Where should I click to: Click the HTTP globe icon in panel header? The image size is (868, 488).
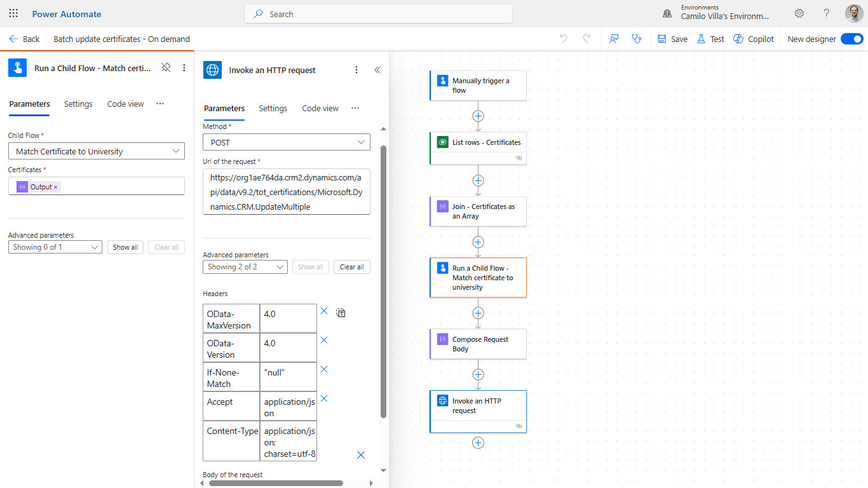[212, 70]
